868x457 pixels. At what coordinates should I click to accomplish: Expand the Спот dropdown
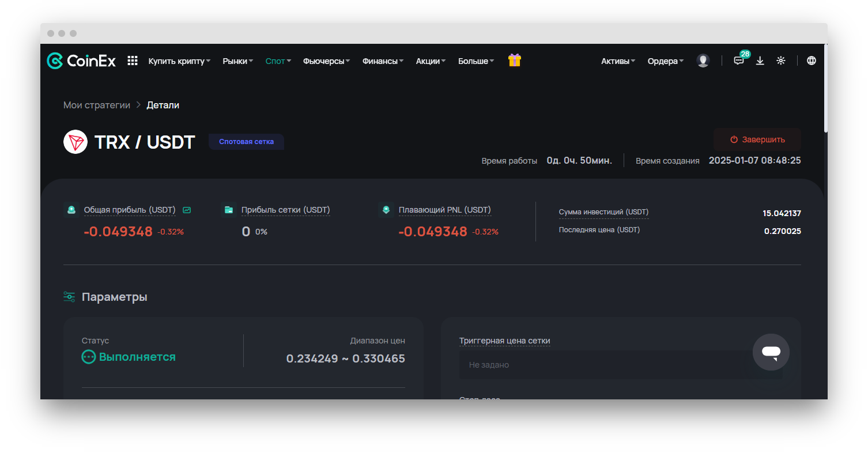(278, 61)
